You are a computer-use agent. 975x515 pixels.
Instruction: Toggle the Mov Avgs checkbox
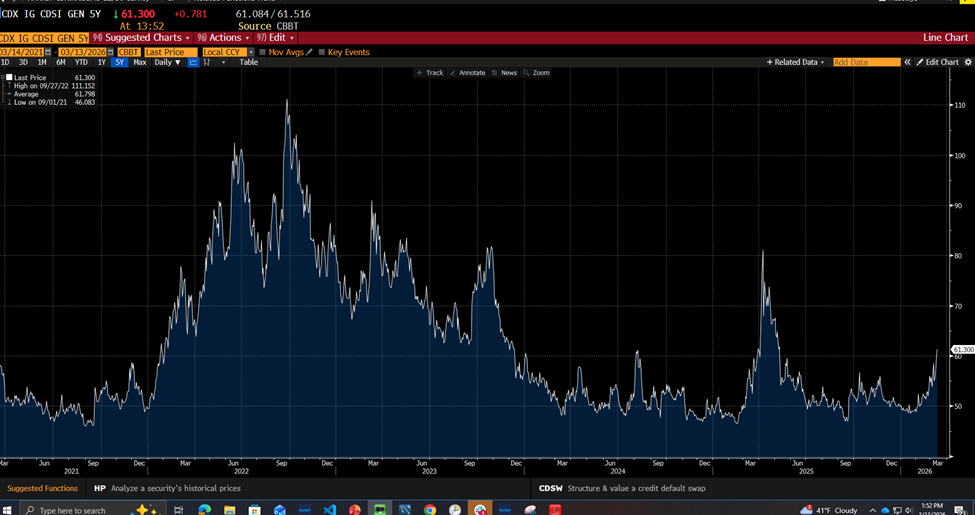click(x=263, y=52)
